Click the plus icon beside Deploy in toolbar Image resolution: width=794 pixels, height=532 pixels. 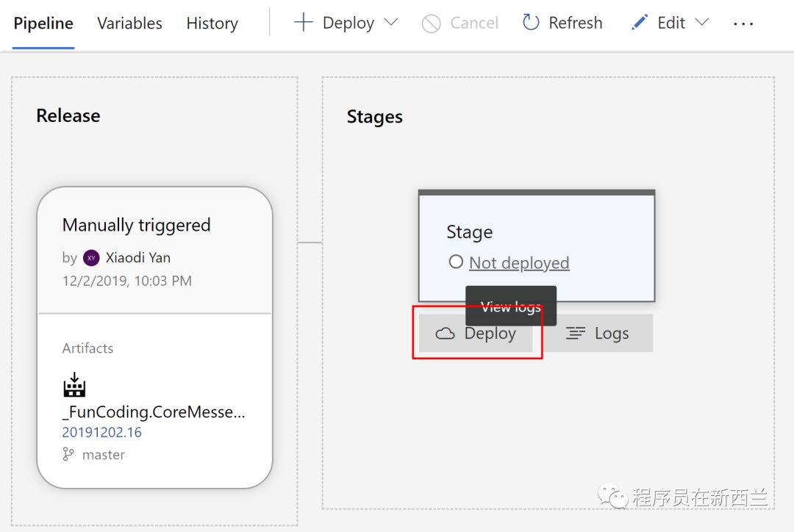coord(303,23)
